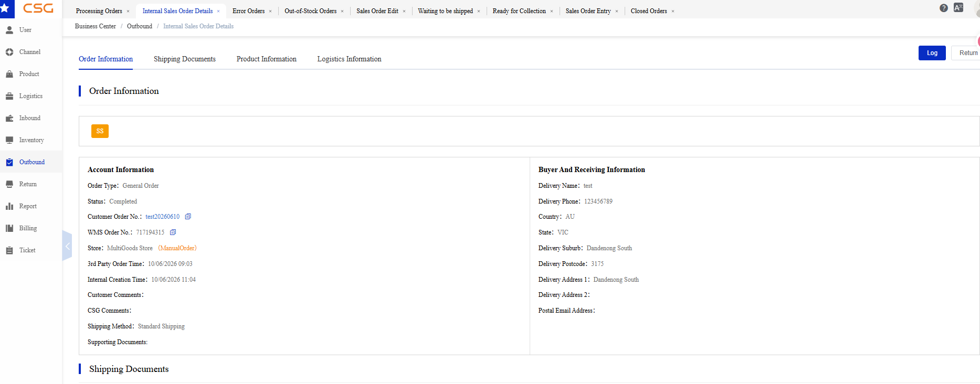The image size is (980, 384).
Task: Open the Outbound sidebar icon
Action: point(9,162)
